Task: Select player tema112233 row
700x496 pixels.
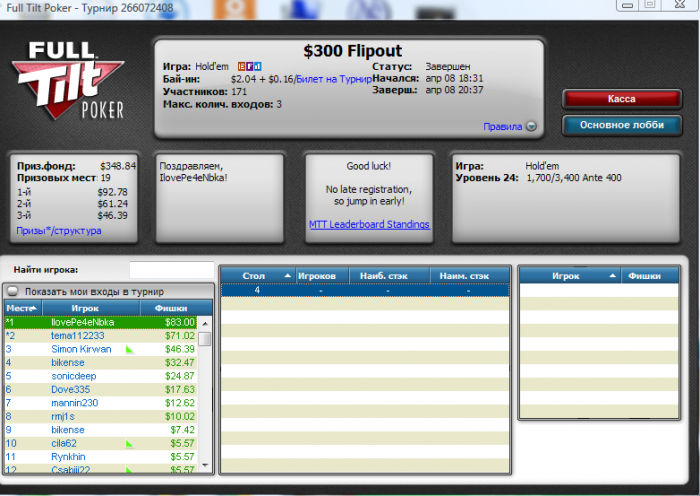Action: tap(101, 336)
